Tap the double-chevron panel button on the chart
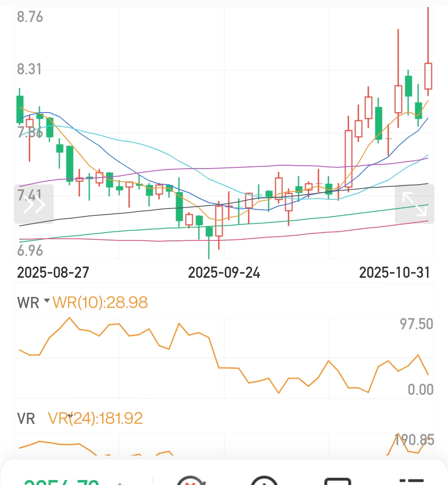Viewport: 448px width, 485px height. pos(34,204)
